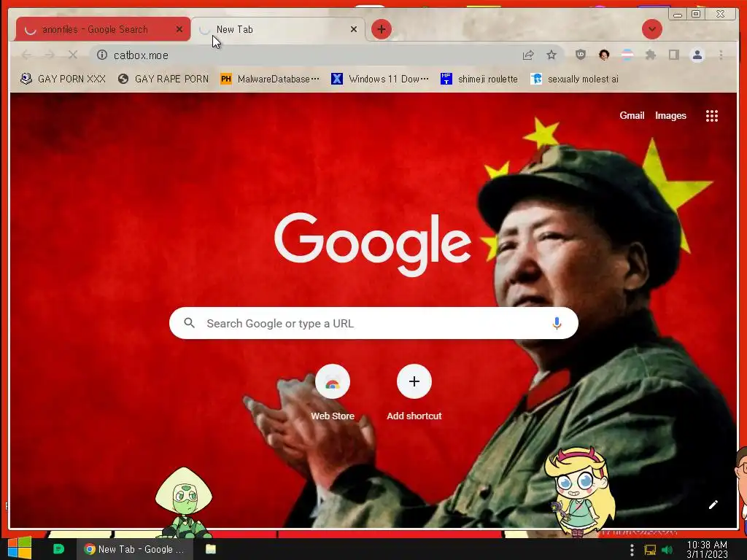View site information icon
The height and width of the screenshot is (560, 747).
click(102, 55)
